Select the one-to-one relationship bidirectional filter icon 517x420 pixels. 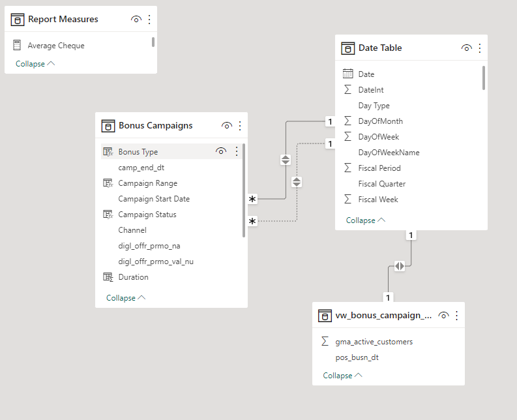400,266
